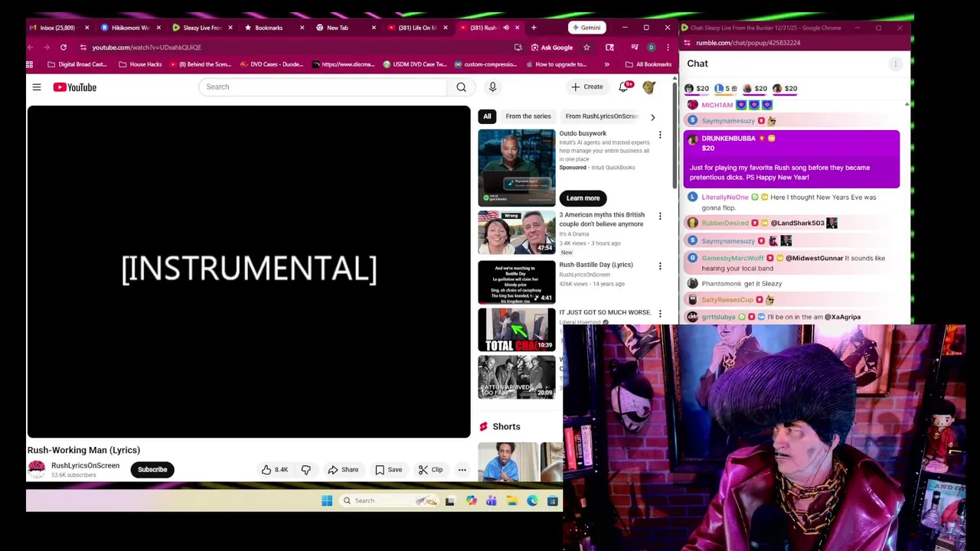Click the YouTube search magnifier button
This screenshot has height=551, width=980.
[461, 87]
